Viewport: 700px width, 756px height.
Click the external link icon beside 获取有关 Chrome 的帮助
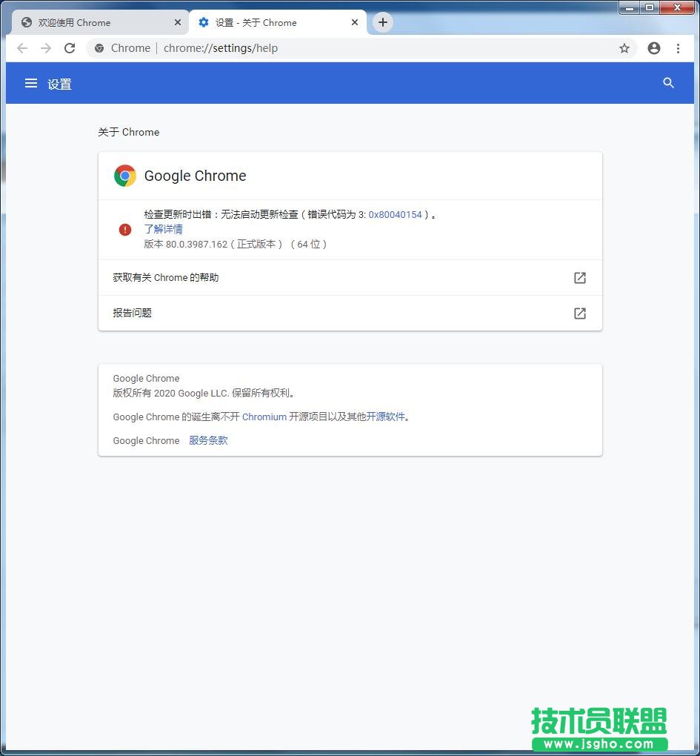[579, 277]
